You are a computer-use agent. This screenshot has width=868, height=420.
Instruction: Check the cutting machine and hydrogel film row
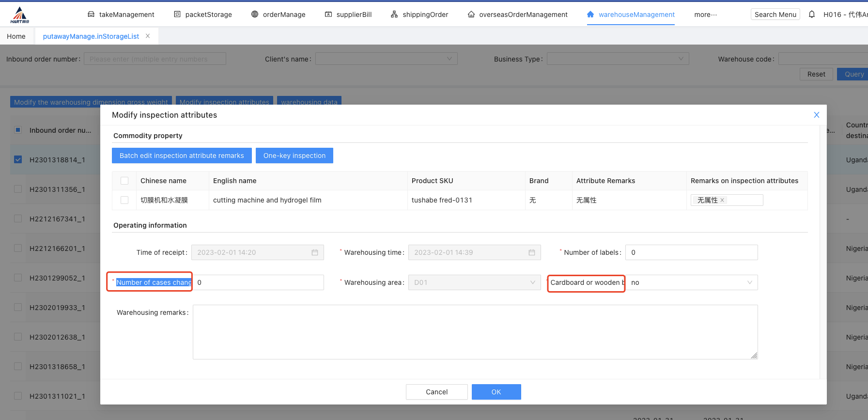[124, 200]
